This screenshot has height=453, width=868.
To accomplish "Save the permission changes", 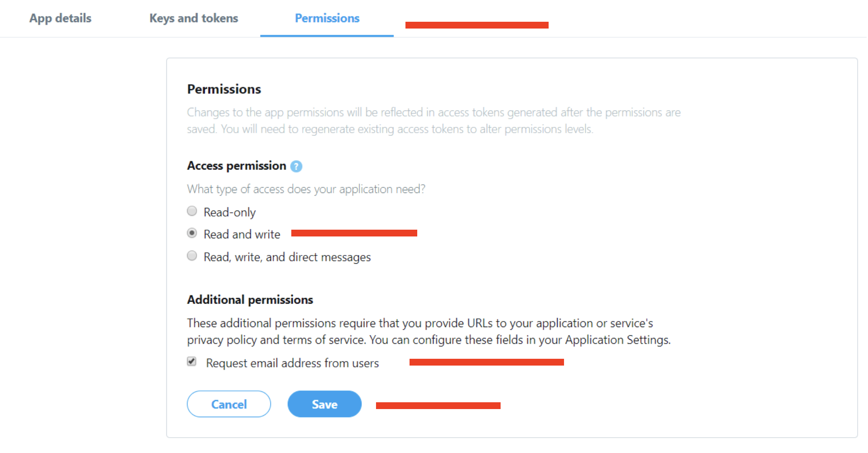I will click(x=324, y=404).
